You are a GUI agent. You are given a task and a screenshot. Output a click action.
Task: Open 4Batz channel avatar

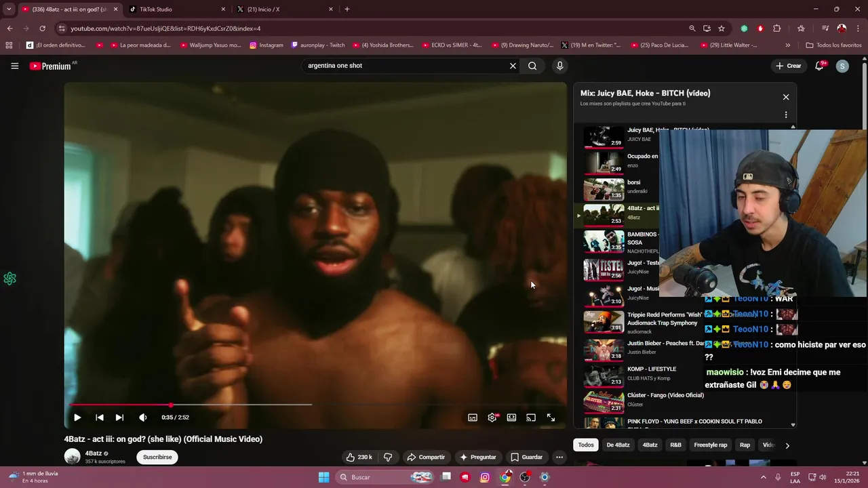click(x=72, y=456)
